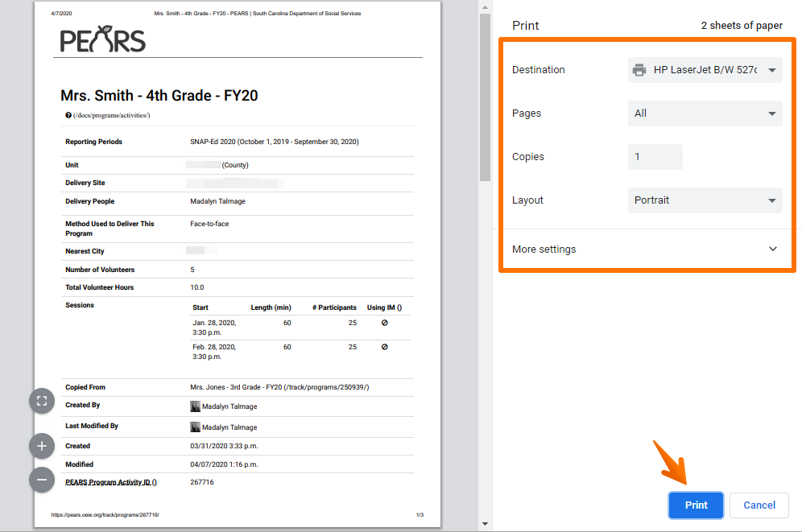This screenshot has width=802, height=532.
Task: Select the All option under Pages
Action: [x=705, y=113]
